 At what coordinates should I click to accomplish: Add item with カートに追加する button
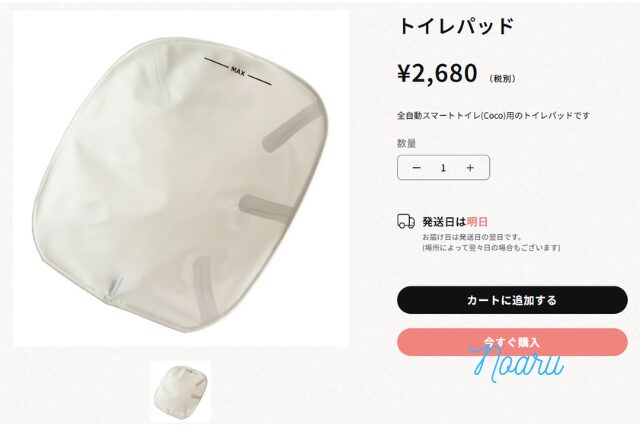pos(512,300)
